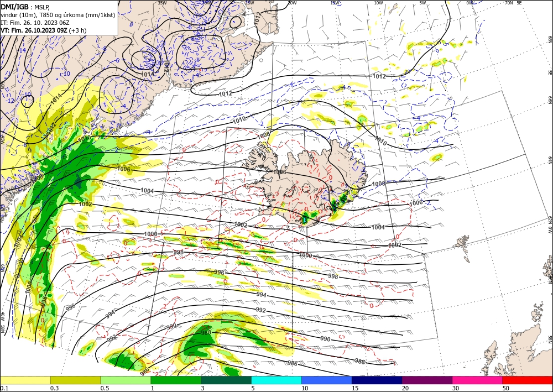
Task: Select the dark green 3–5 mm legend swatch
Action: point(226,380)
